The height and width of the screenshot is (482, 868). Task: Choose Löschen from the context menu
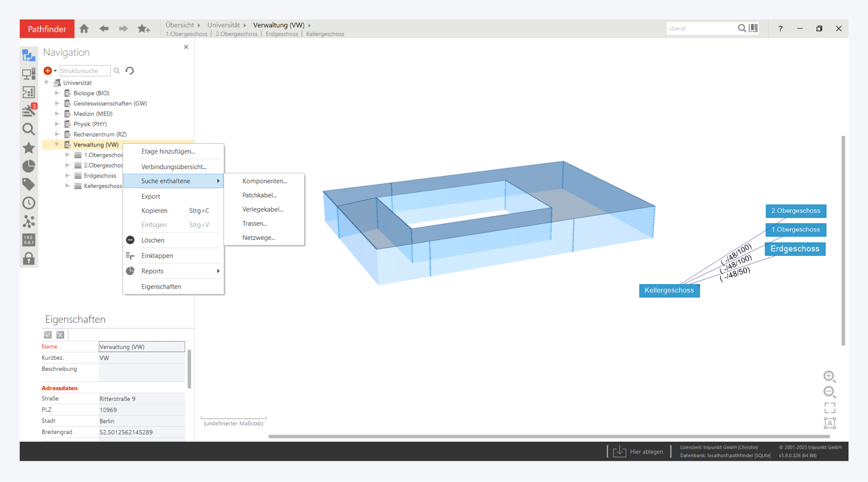[x=153, y=240]
